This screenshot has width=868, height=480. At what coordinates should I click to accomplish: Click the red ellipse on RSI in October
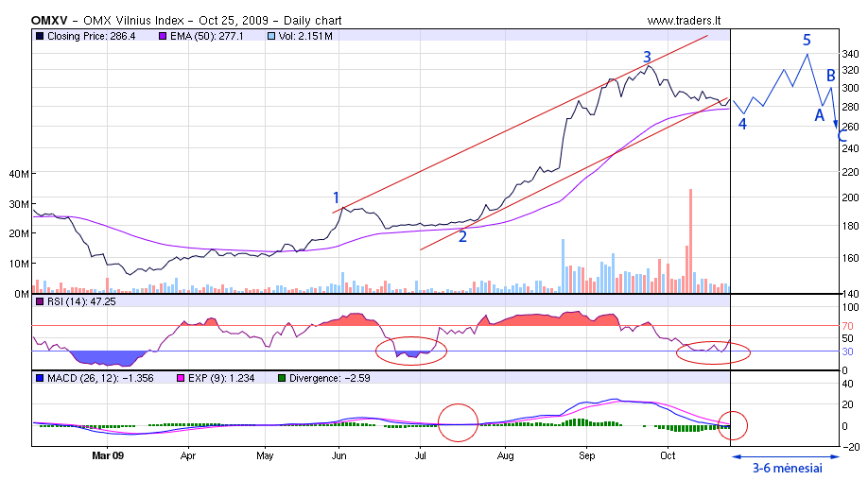coord(714,352)
